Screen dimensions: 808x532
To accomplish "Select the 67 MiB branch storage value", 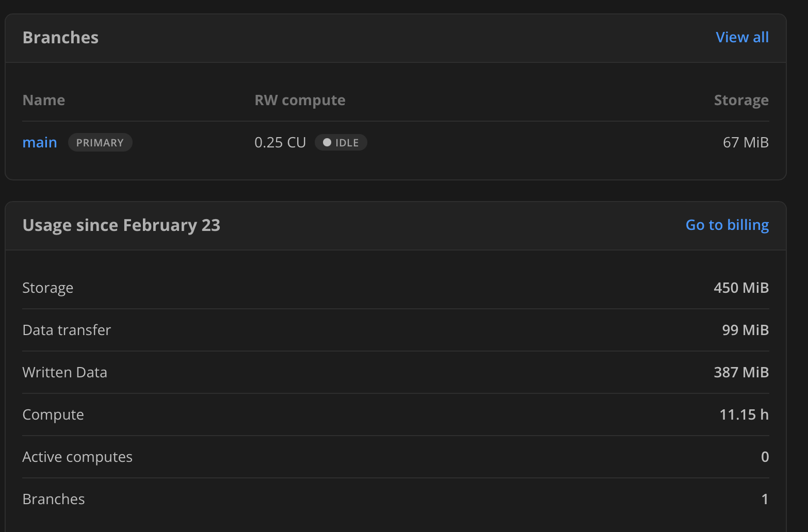I will [746, 142].
